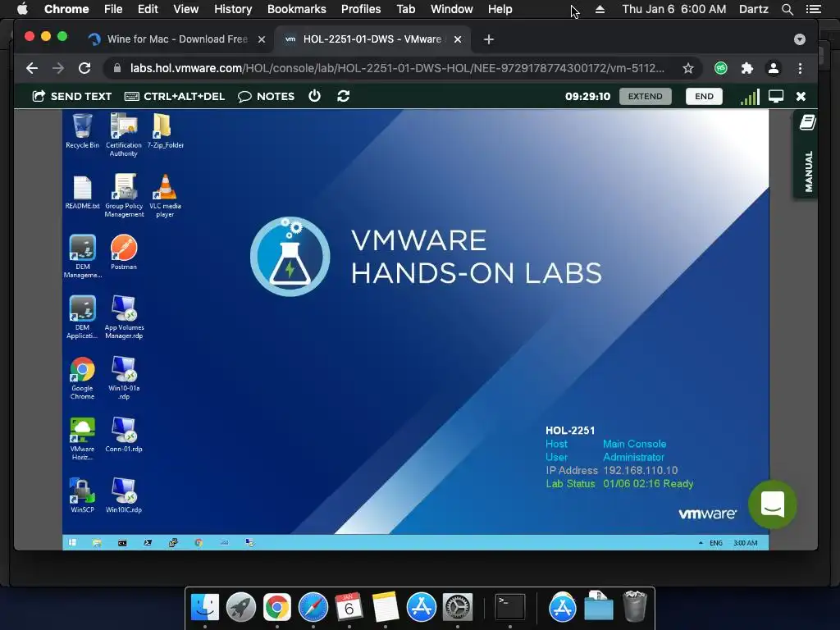Open the MANUAL side tab
840x630 pixels.
pos(807,155)
